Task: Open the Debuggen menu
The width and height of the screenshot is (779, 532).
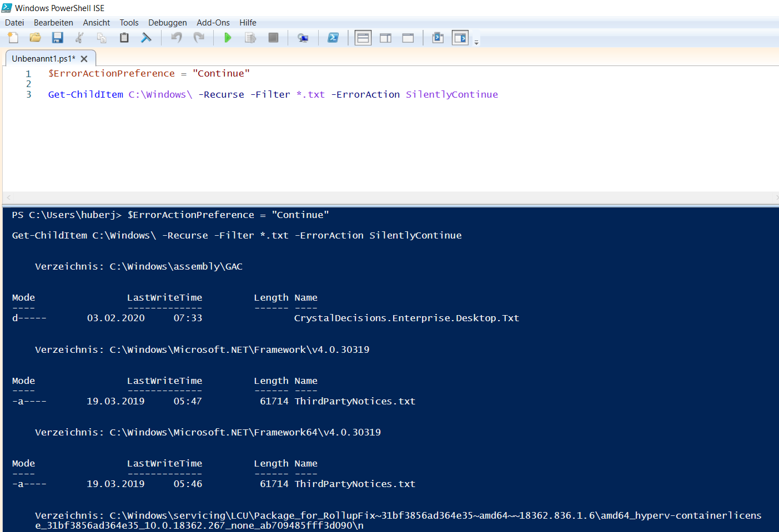Action: 167,22
